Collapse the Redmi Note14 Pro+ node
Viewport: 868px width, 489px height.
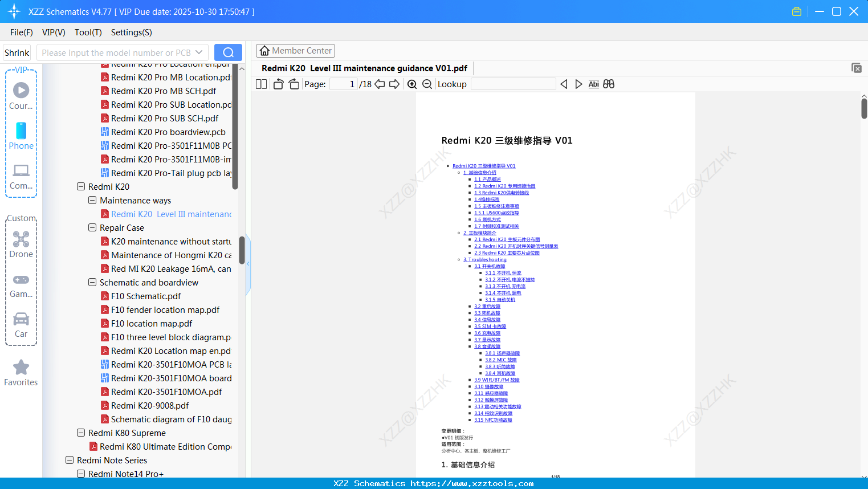81,474
